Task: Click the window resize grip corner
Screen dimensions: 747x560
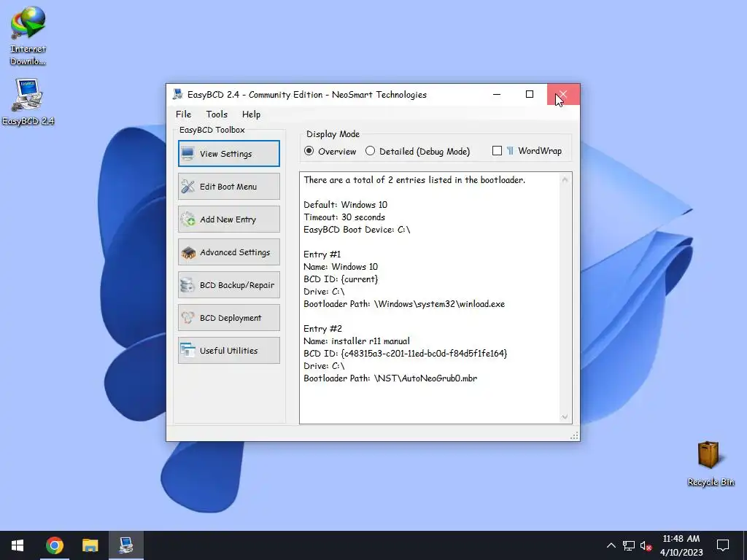Action: [x=574, y=436]
